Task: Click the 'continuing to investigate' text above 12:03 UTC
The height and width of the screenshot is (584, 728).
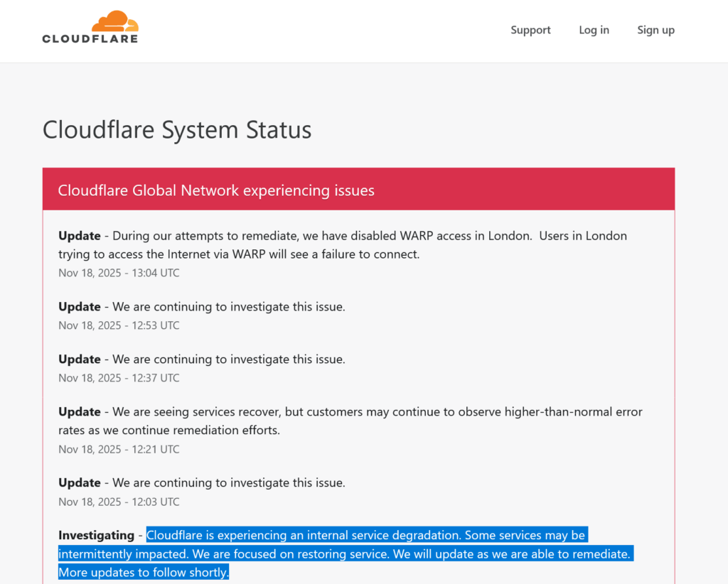Action: point(229,483)
